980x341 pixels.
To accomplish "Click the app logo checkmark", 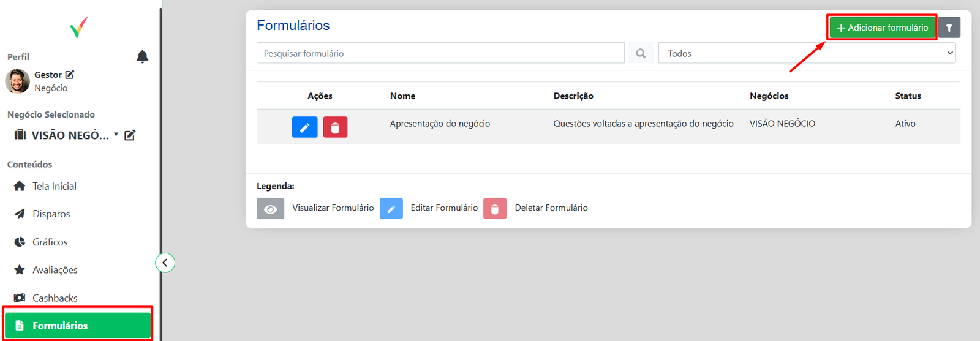I will coord(78,28).
